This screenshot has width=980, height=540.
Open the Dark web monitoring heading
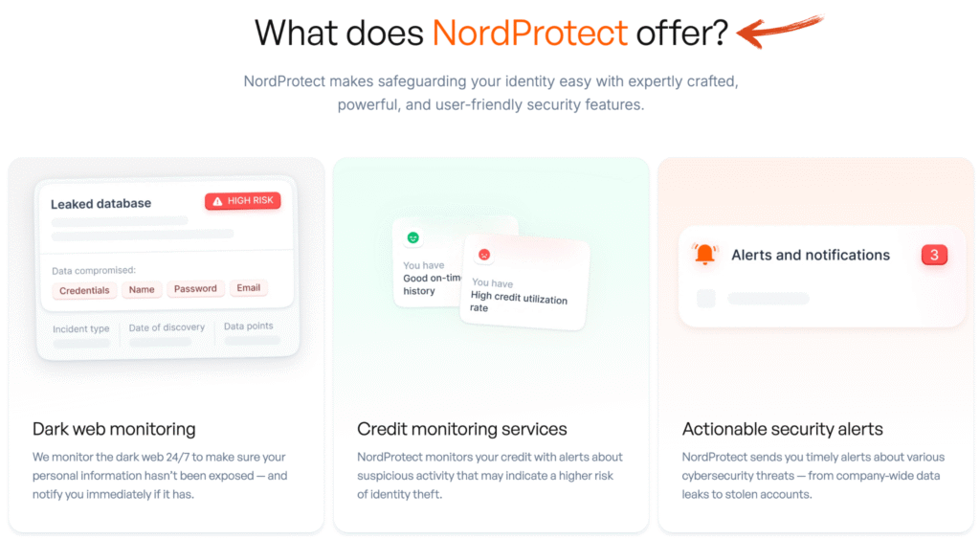[114, 429]
